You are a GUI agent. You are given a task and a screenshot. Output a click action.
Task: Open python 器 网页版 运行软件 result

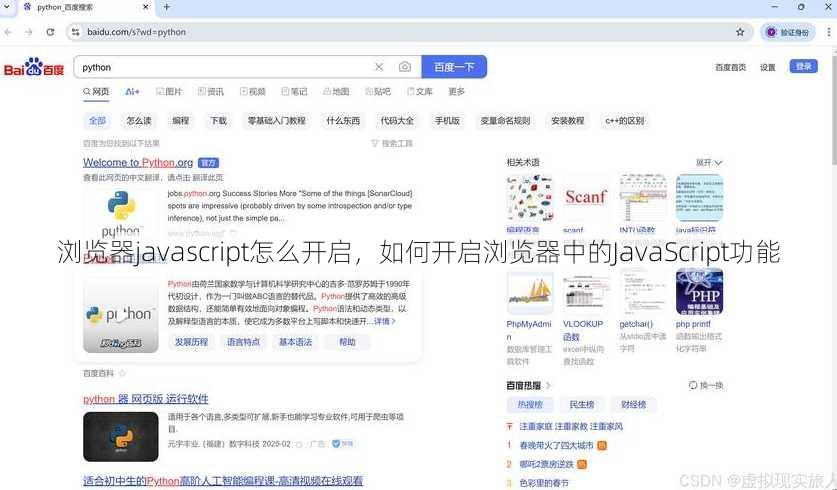click(146, 399)
